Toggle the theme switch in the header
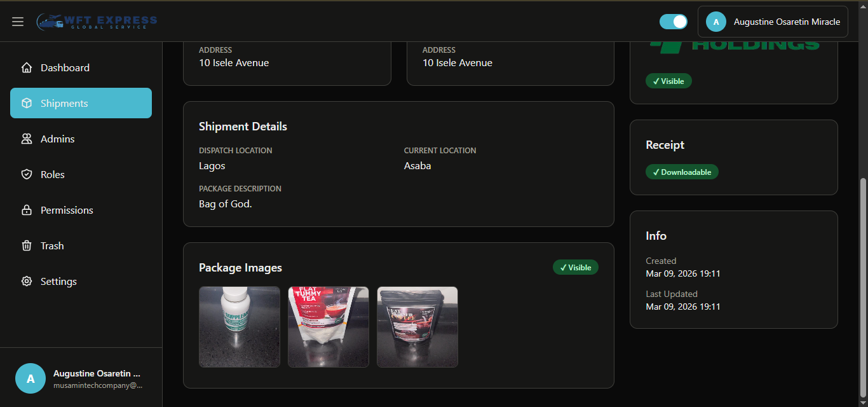The image size is (868, 407). pyautogui.click(x=673, y=21)
